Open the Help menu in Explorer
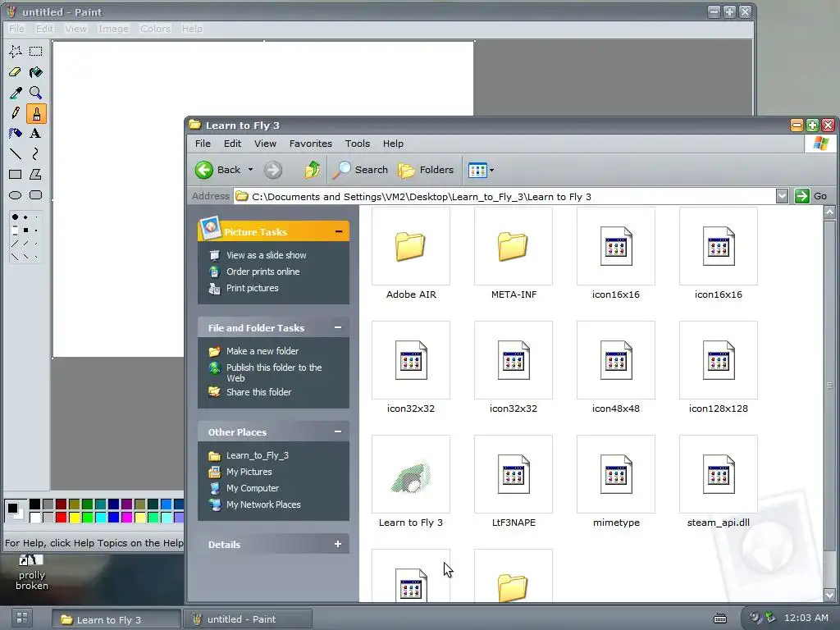The width and height of the screenshot is (840, 630). coord(393,144)
